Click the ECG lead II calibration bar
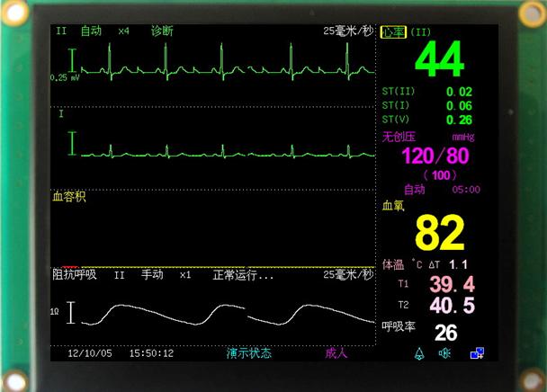The width and height of the screenshot is (547, 392). click(72, 60)
